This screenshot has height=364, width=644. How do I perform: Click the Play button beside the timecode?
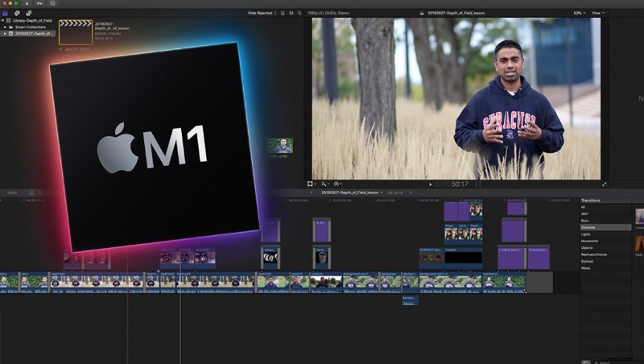430,184
